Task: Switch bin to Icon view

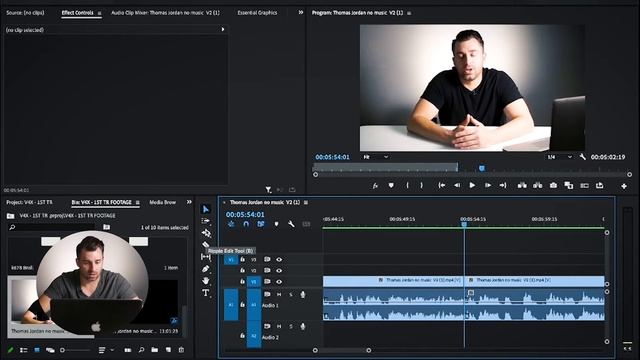Action: click(37, 350)
